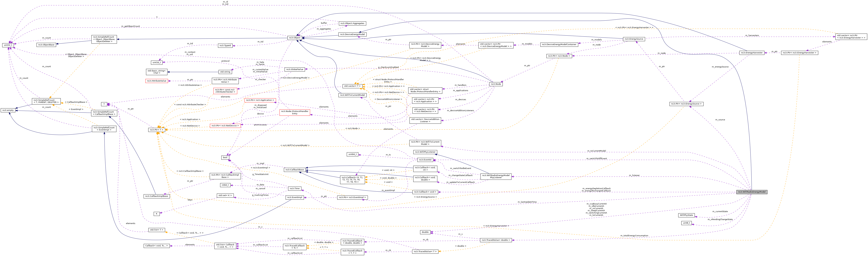Click the ns3::GlobalValue node
This screenshot has width=868, height=256.
(x=294, y=69)
